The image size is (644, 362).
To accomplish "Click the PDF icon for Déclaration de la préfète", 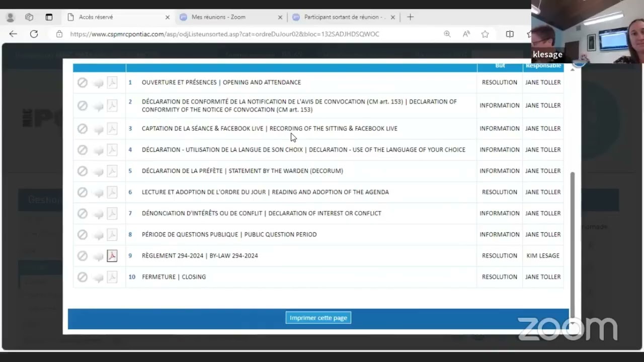I will coord(112,171).
